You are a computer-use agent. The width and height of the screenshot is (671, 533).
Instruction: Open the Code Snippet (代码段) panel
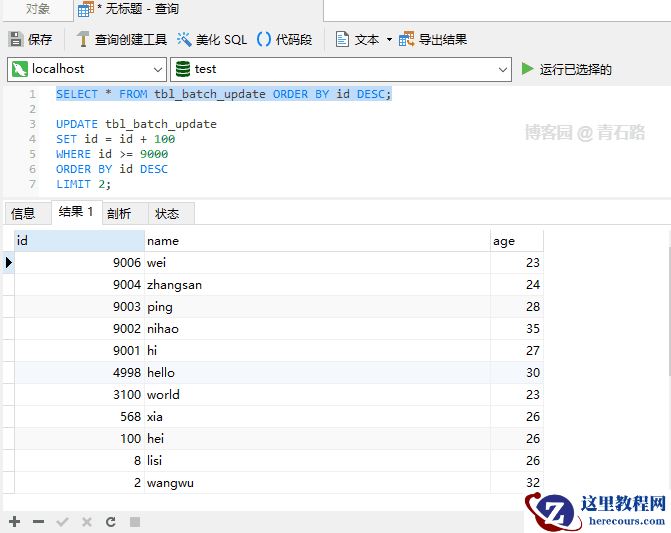(284, 39)
